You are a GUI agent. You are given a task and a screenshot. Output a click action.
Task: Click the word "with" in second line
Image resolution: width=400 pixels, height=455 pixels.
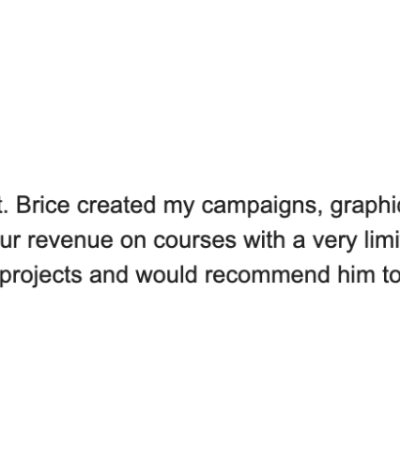(x=264, y=239)
